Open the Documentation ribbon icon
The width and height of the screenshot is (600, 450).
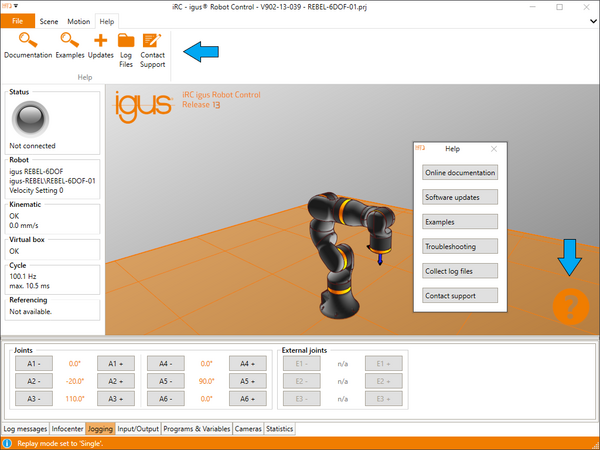(x=27, y=40)
